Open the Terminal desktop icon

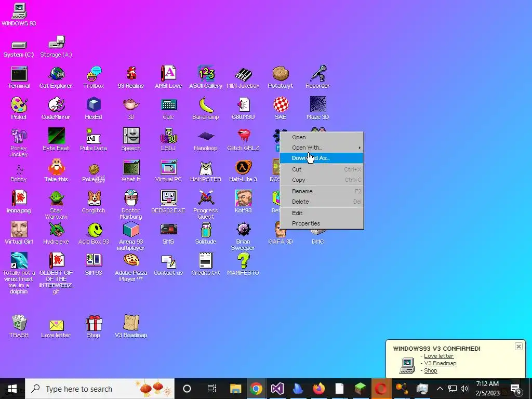pyautogui.click(x=19, y=77)
